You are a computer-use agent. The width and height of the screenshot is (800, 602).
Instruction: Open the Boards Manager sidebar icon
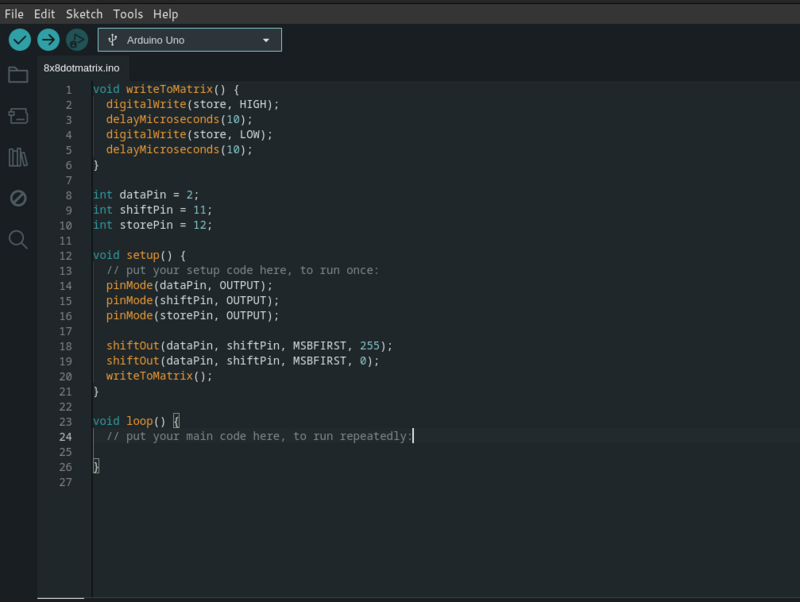click(x=18, y=116)
